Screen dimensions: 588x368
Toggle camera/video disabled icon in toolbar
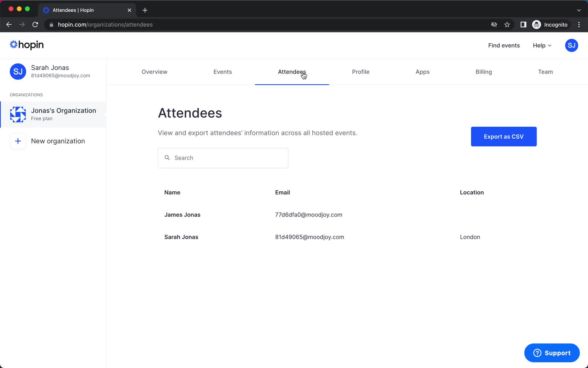point(494,25)
